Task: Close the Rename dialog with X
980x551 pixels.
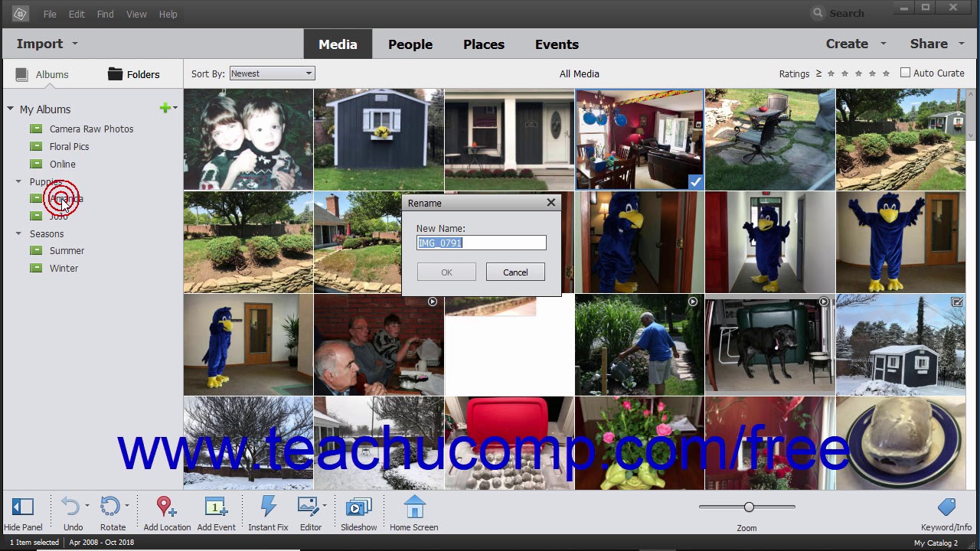Action: 551,203
